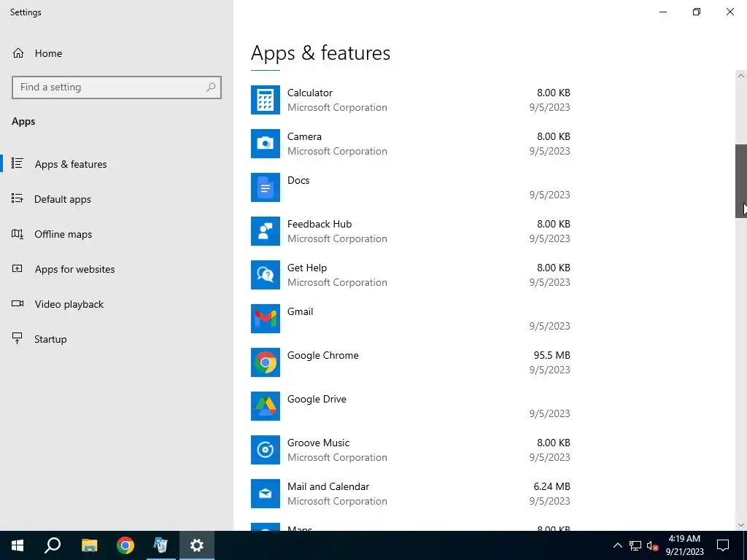747x560 pixels.
Task: Select the Google Chrome list icon
Action: point(266,363)
